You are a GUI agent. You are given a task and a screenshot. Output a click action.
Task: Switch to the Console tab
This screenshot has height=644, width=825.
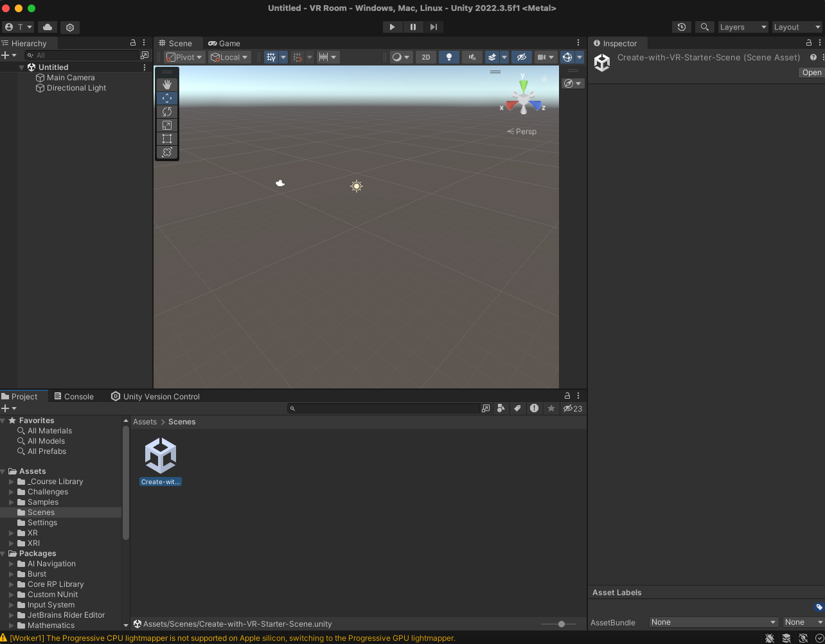74,396
